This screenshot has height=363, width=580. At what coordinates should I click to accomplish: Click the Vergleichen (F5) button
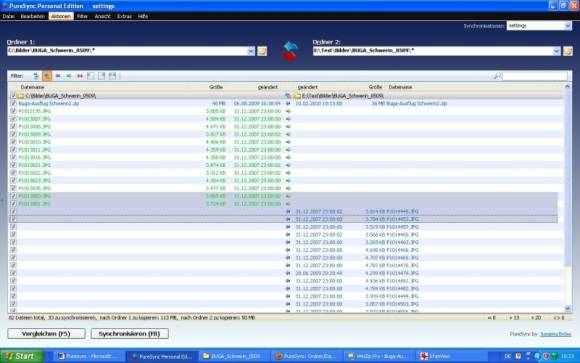[x=46, y=333]
